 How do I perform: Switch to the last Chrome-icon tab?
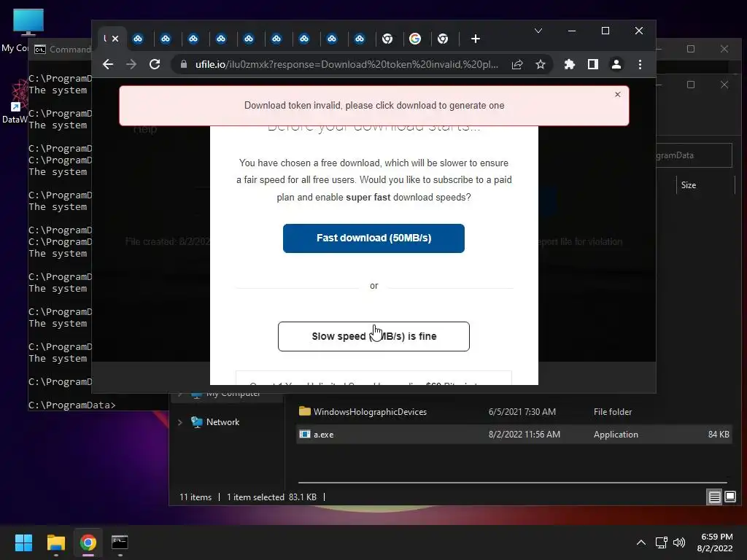443,39
